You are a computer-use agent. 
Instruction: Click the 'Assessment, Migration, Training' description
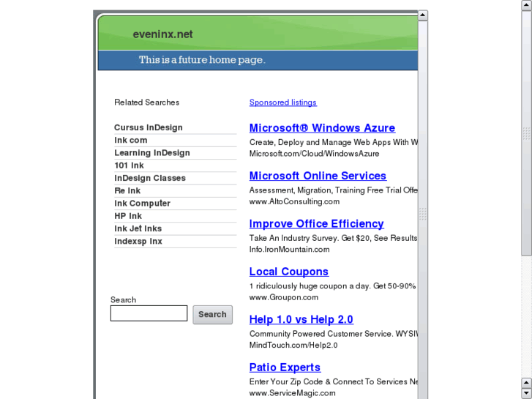[x=334, y=190]
